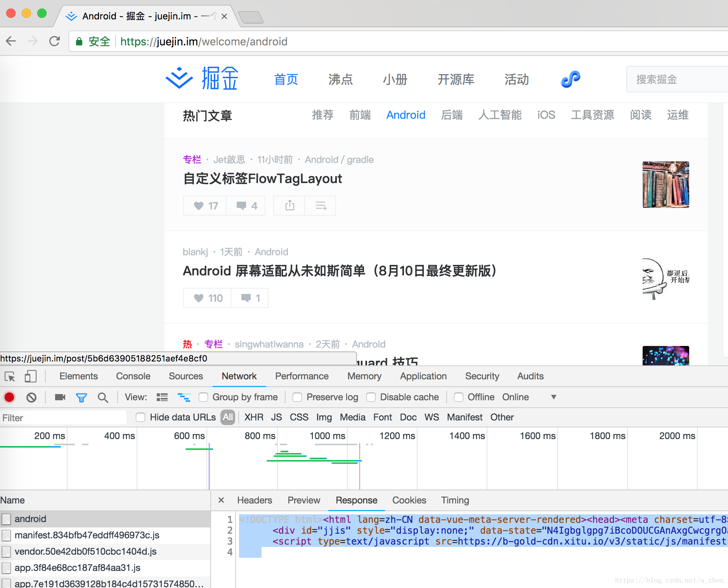Select the 前端 category
The image size is (728, 588).
pos(360,115)
